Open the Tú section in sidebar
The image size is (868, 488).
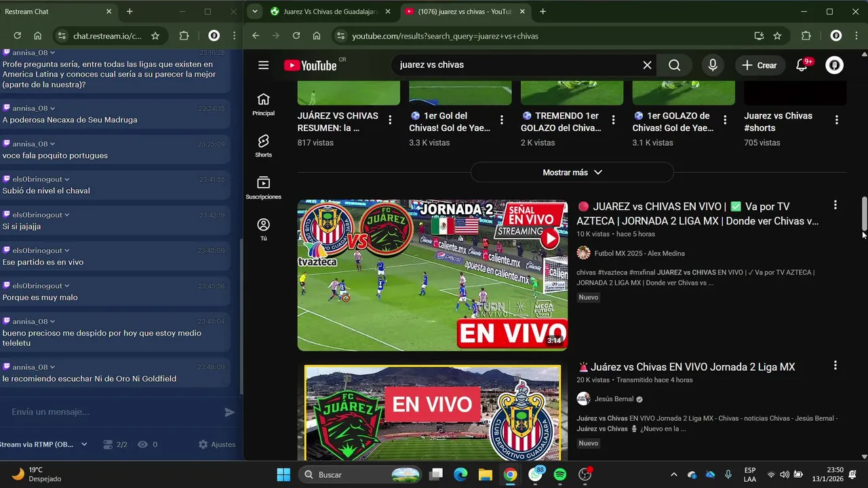pyautogui.click(x=263, y=229)
